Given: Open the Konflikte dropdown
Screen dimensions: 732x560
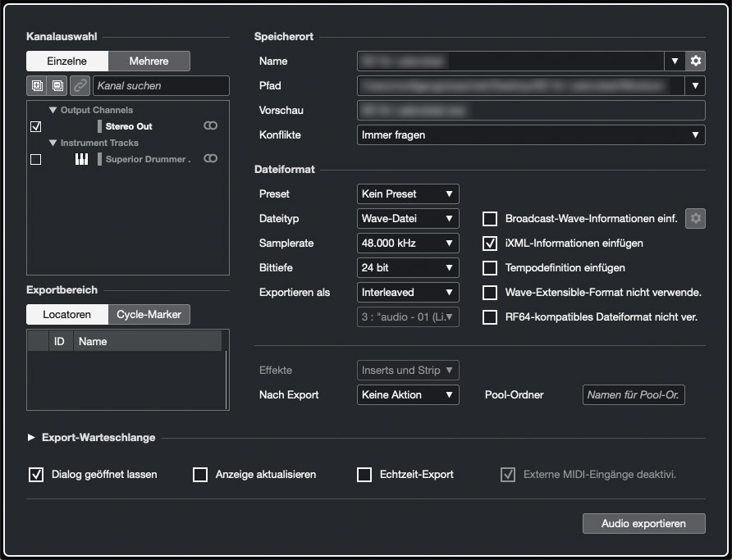Looking at the screenshot, I should point(531,134).
